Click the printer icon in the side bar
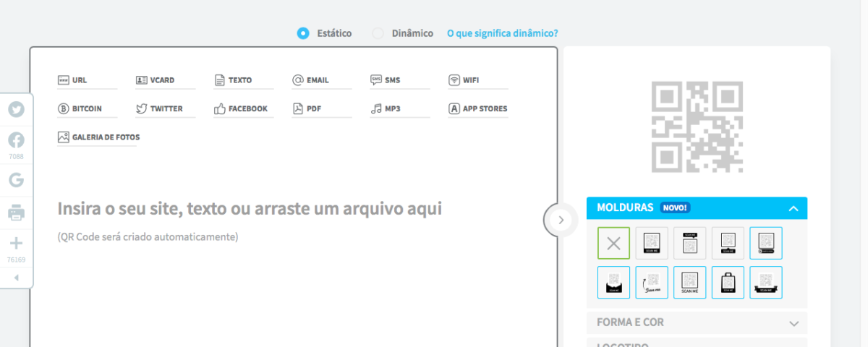 [16, 213]
